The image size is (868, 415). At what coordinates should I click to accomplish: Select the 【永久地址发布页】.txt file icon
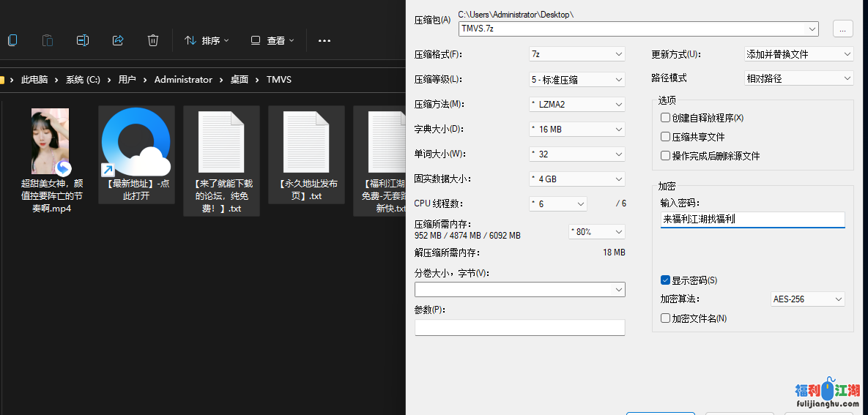tap(306, 142)
